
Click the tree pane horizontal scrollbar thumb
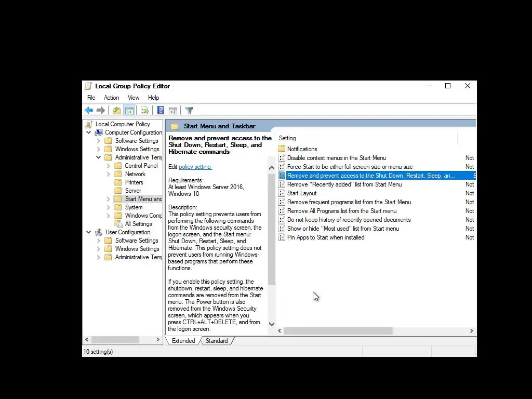click(115, 340)
